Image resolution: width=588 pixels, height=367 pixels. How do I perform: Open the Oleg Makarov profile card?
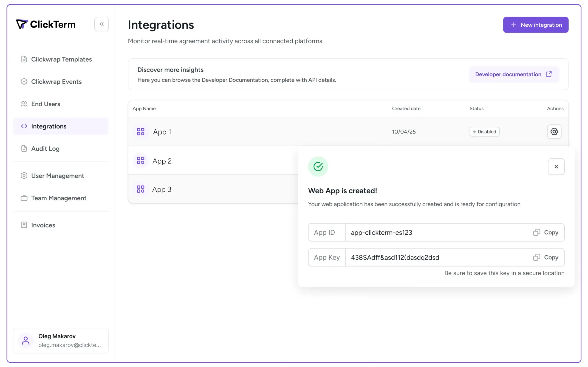click(61, 340)
